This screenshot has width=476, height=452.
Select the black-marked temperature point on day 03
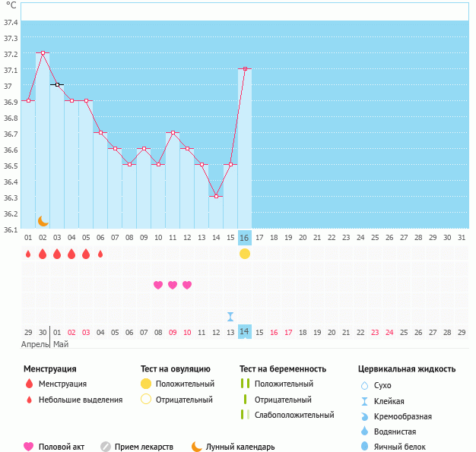57,85
